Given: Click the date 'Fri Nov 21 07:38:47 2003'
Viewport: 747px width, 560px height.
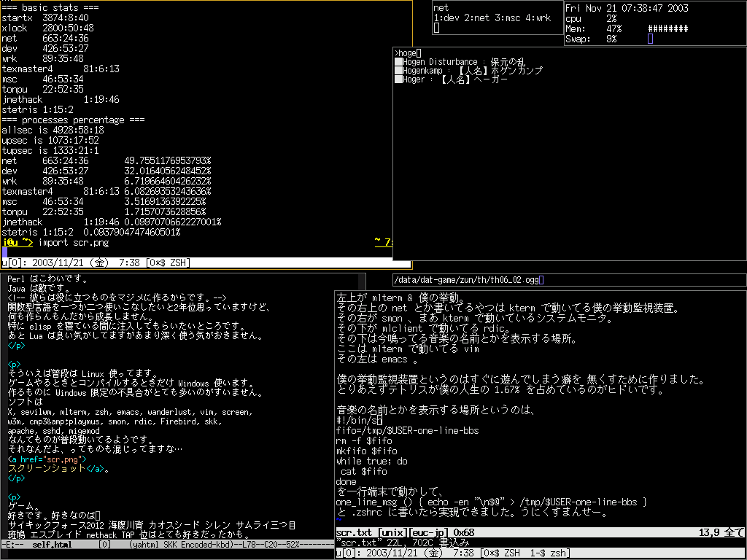Looking at the screenshot, I should pyautogui.click(x=627, y=8).
